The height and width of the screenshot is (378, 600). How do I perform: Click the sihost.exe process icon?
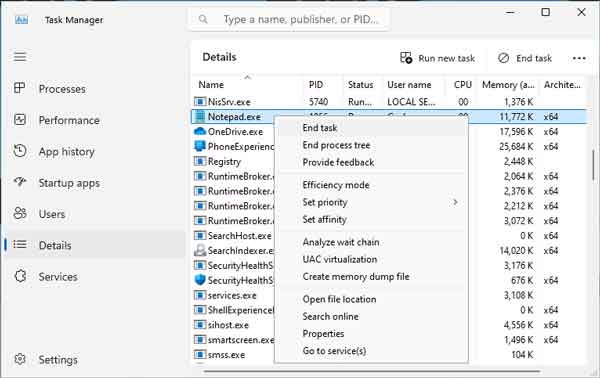coord(200,325)
